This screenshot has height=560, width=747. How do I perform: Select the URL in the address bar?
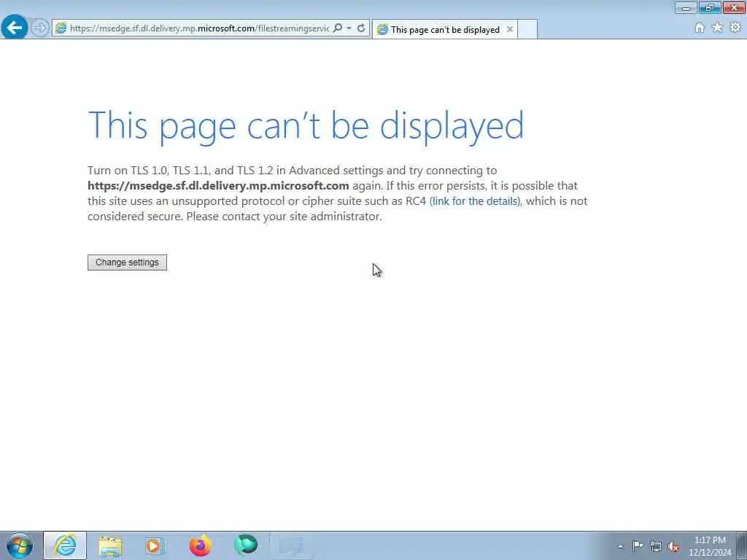199,28
